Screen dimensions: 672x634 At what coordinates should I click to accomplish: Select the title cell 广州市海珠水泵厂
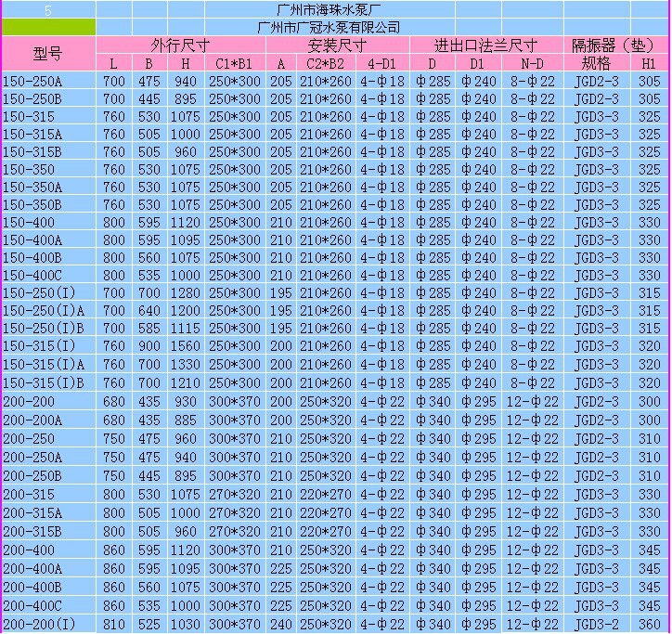(x=330, y=9)
